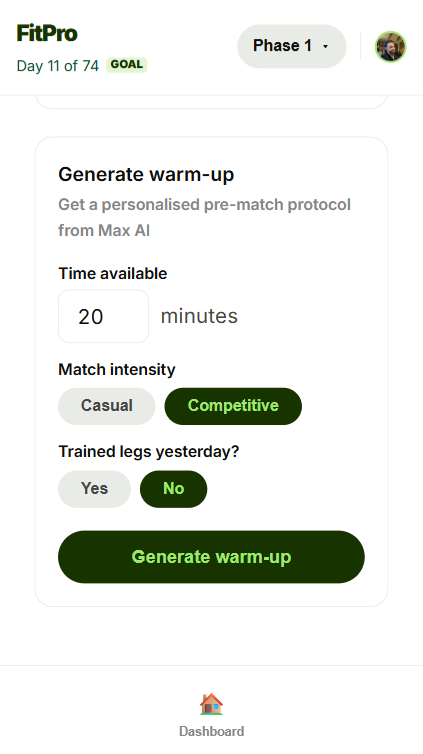The height and width of the screenshot is (754, 423).
Task: Choose Yes for trained legs yesterday
Action: (x=94, y=489)
